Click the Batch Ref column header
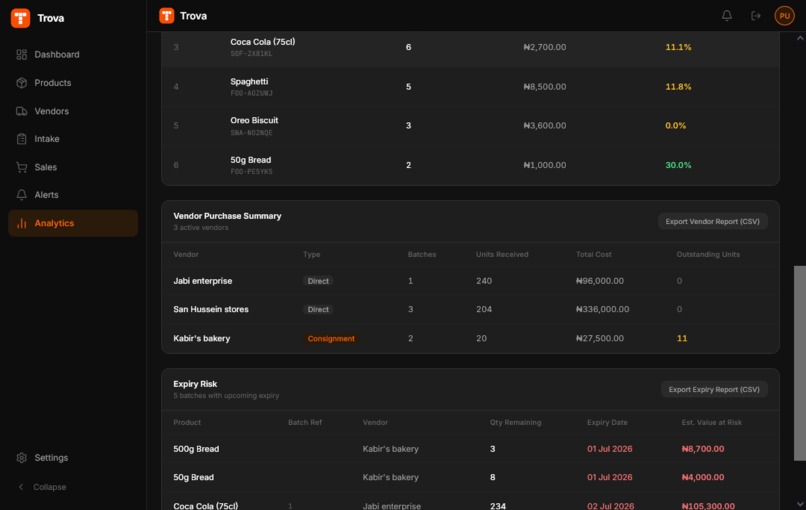Screen dimensions: 806x510 305,423
